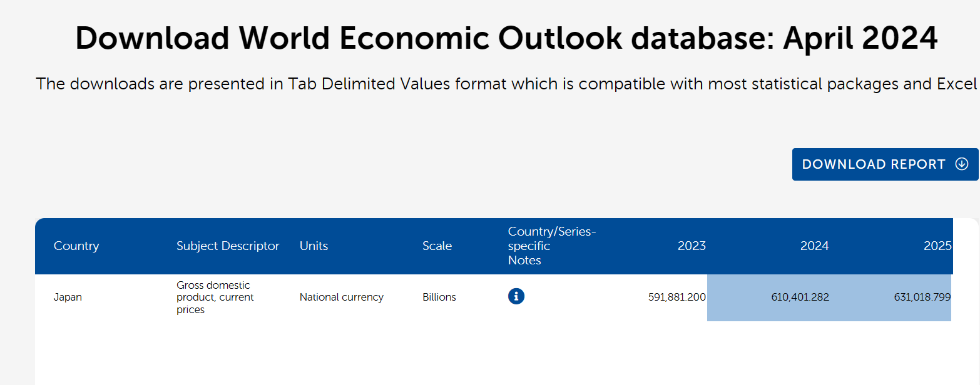Select the Gross domestic product cell
This screenshot has width=980, height=385.
click(x=215, y=297)
